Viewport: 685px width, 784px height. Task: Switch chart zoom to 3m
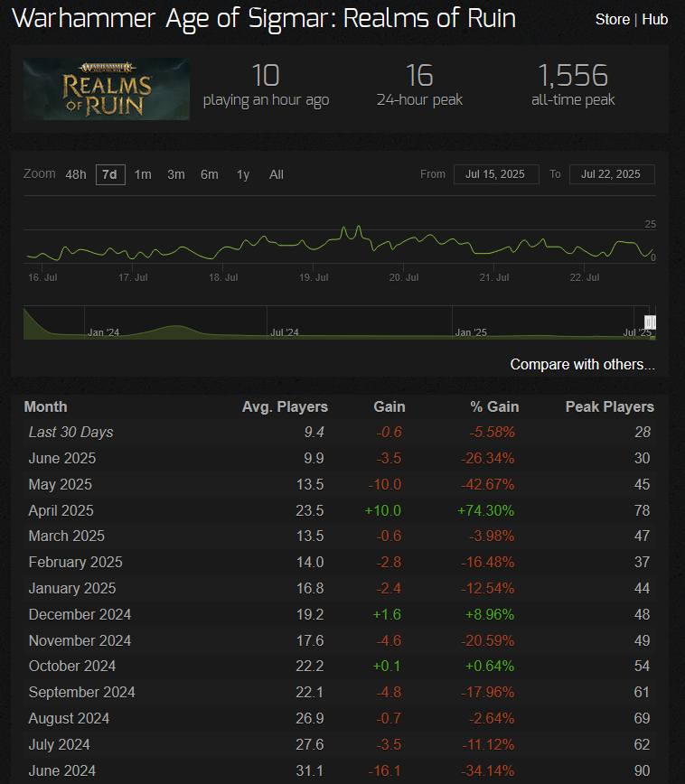click(176, 174)
